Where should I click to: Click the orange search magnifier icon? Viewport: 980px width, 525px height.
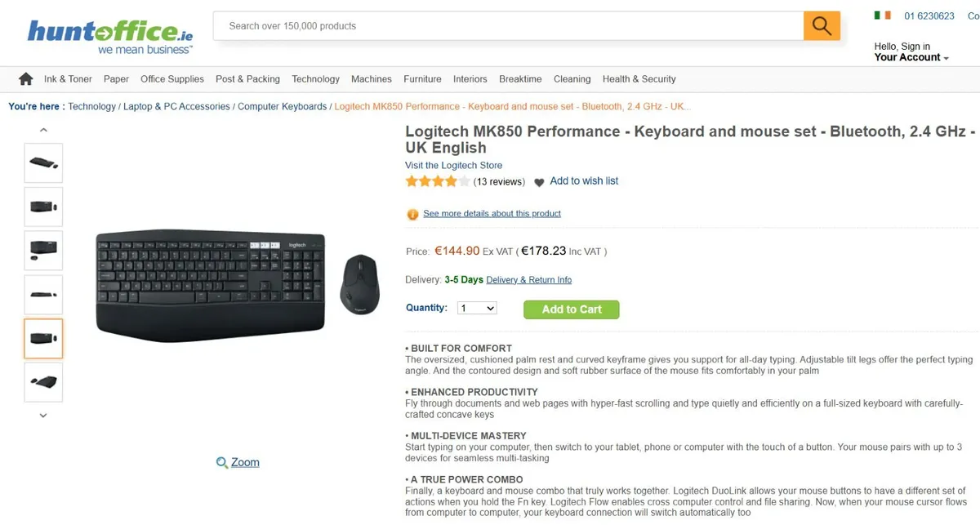pos(821,25)
